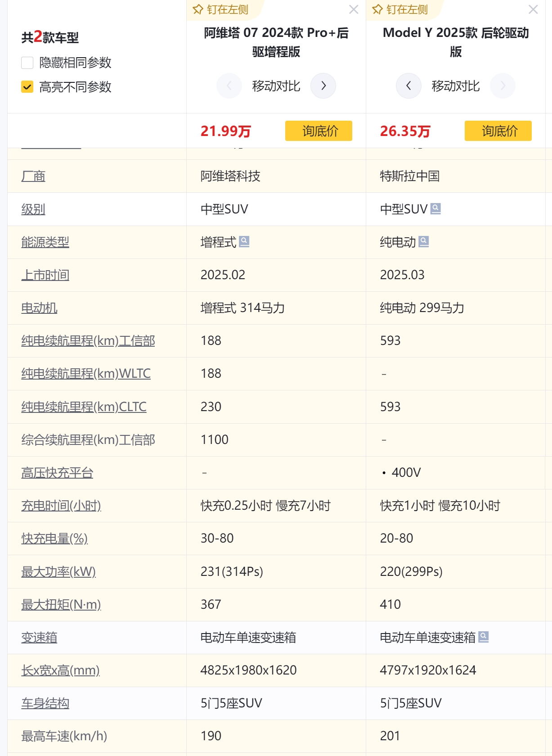Open the 充电时间(小时) parameter link
This screenshot has height=756, width=552.
(x=61, y=505)
